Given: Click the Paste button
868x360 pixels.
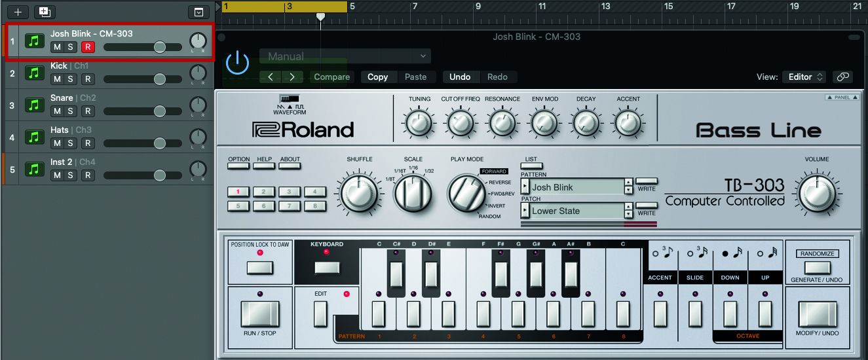Looking at the screenshot, I should point(416,77).
